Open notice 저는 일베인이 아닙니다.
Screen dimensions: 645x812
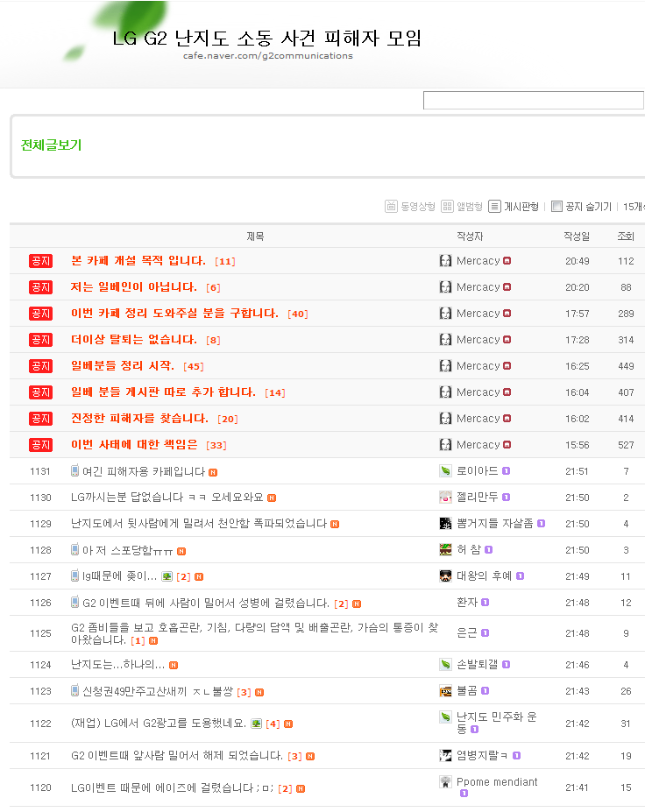pyautogui.click(x=134, y=287)
